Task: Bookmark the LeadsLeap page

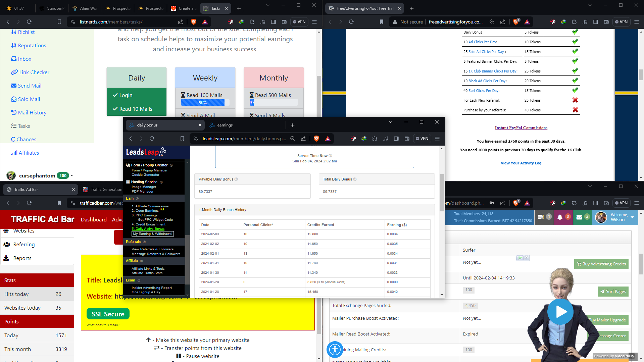Action: (182, 139)
